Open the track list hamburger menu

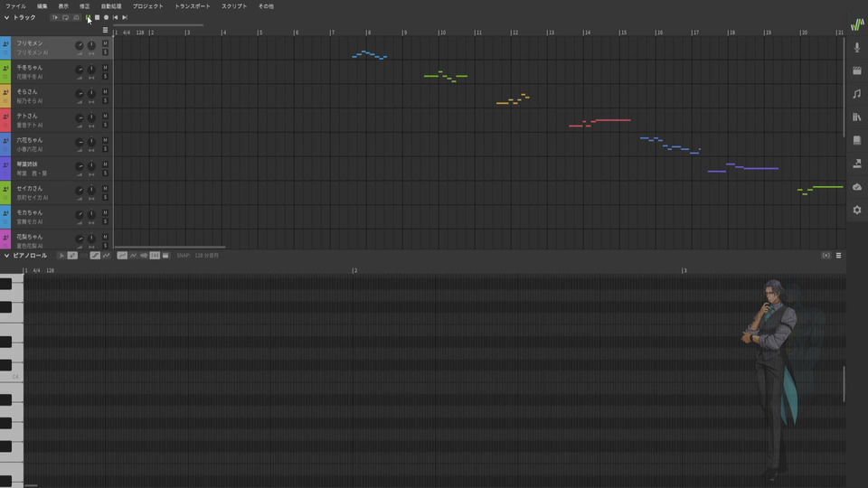105,30
